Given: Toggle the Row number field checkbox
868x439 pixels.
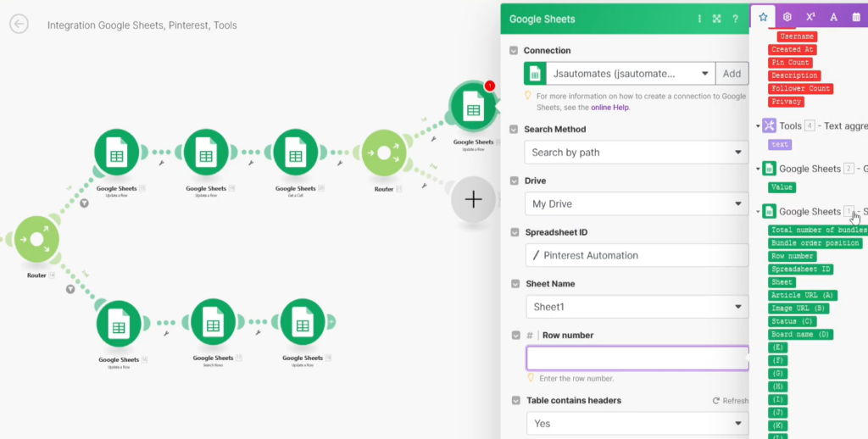Looking at the screenshot, I should (x=516, y=336).
